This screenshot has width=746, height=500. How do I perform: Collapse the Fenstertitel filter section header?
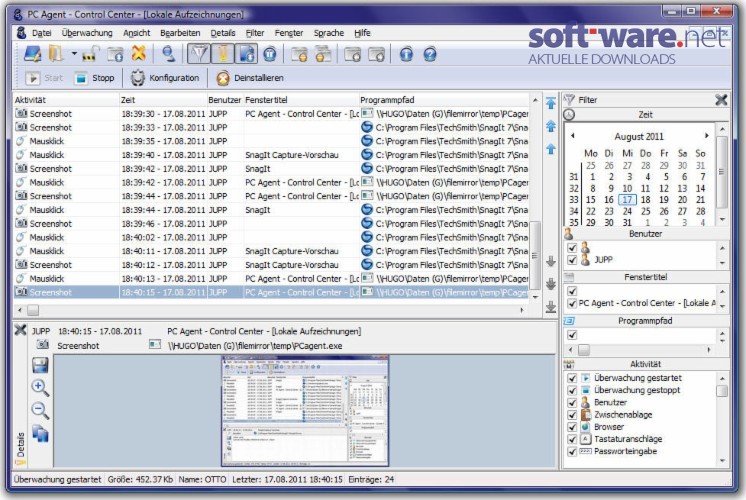[x=646, y=277]
